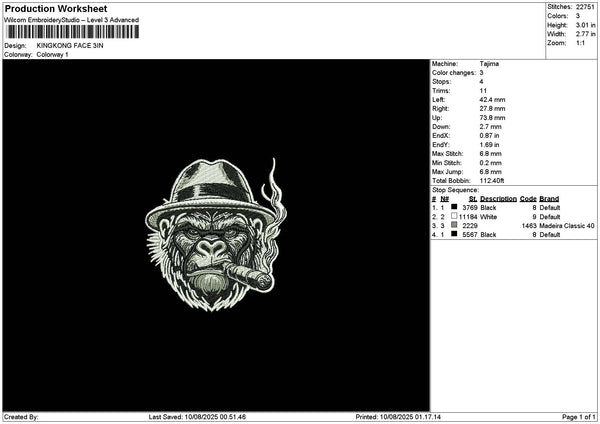Click the Up value 73.8 mm
This screenshot has height=424, width=600.
click(492, 117)
